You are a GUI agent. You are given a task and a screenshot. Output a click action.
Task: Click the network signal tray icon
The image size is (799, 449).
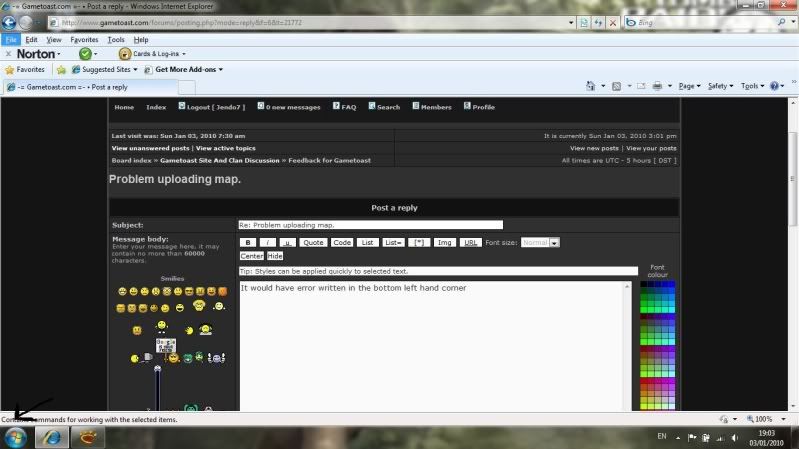pyautogui.click(x=720, y=438)
